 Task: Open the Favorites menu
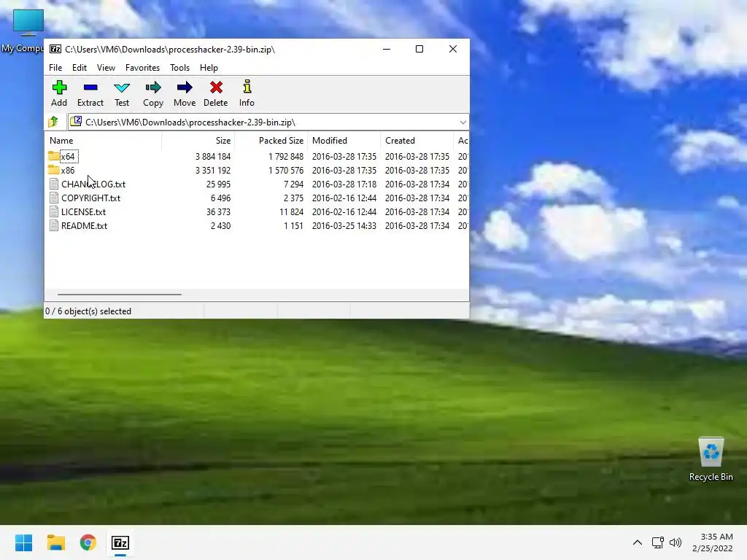click(x=142, y=68)
